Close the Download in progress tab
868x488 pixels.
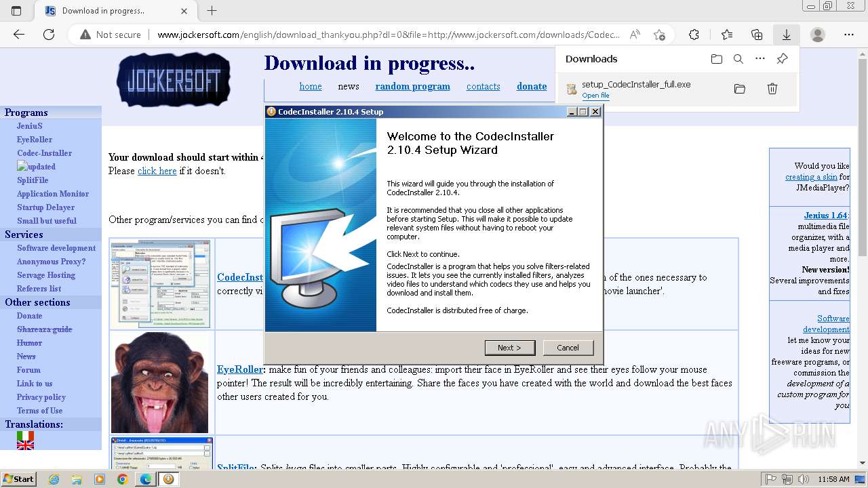click(x=184, y=11)
